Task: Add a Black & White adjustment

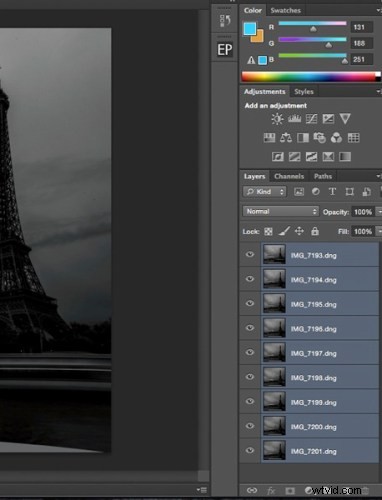Action: tap(303, 138)
